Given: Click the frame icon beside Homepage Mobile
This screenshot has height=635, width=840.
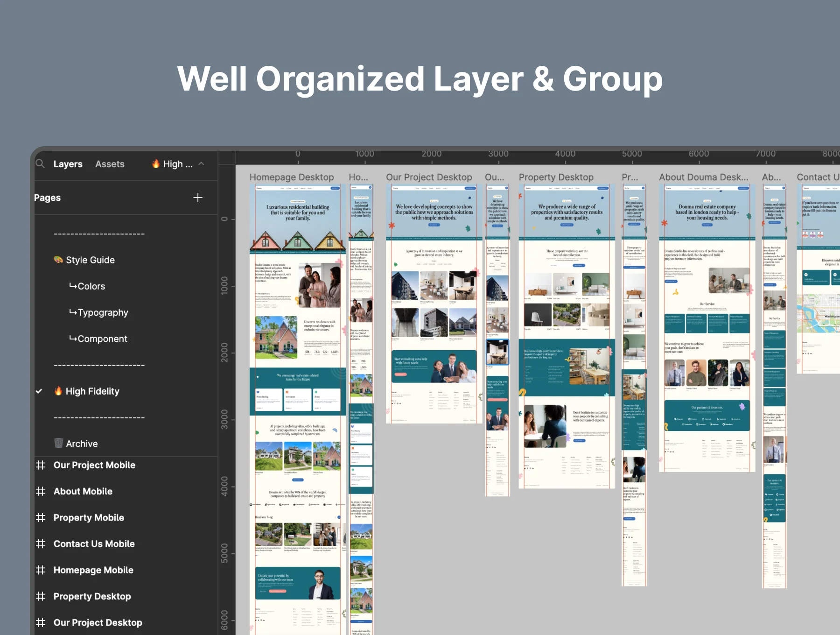Looking at the screenshot, I should 41,570.
